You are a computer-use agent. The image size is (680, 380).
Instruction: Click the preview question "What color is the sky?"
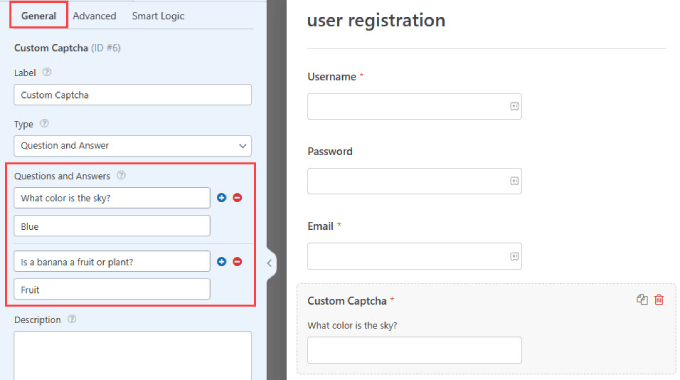[x=352, y=326]
